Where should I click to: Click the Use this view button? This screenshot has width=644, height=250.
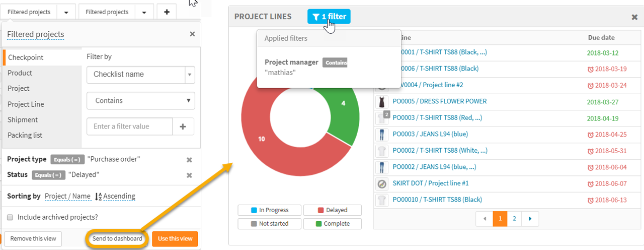pyautogui.click(x=175, y=238)
